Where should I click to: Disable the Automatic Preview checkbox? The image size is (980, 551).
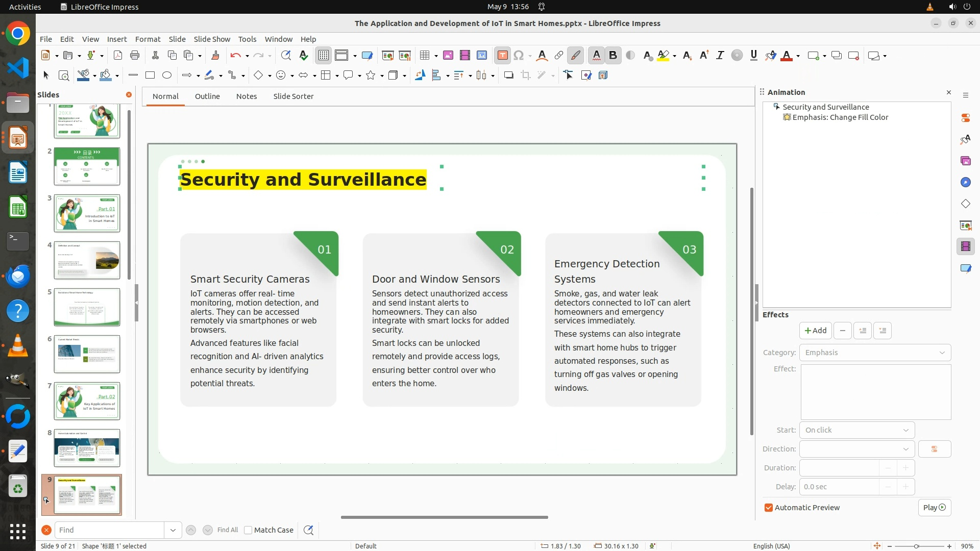coord(769,508)
